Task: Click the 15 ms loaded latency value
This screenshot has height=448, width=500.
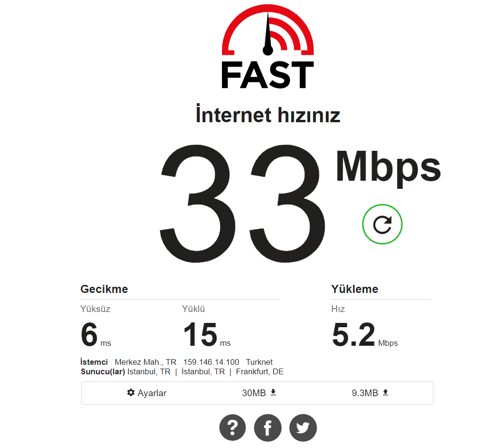Action: (x=207, y=334)
